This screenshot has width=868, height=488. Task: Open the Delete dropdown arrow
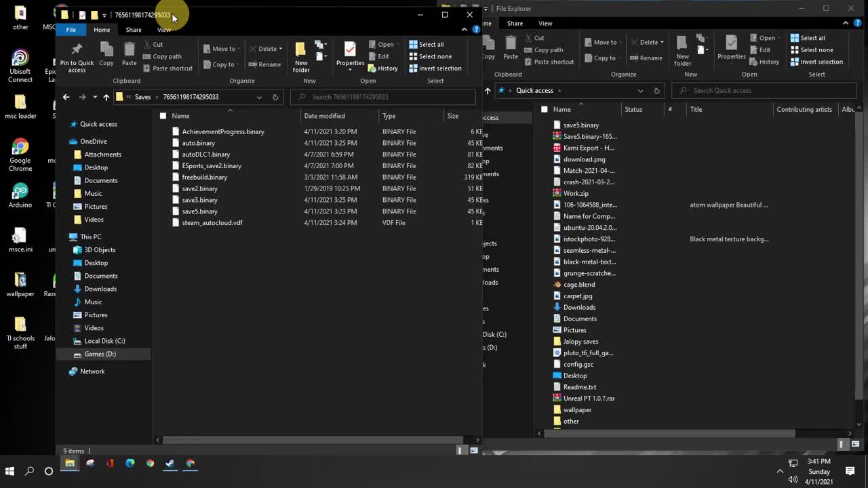tap(280, 49)
